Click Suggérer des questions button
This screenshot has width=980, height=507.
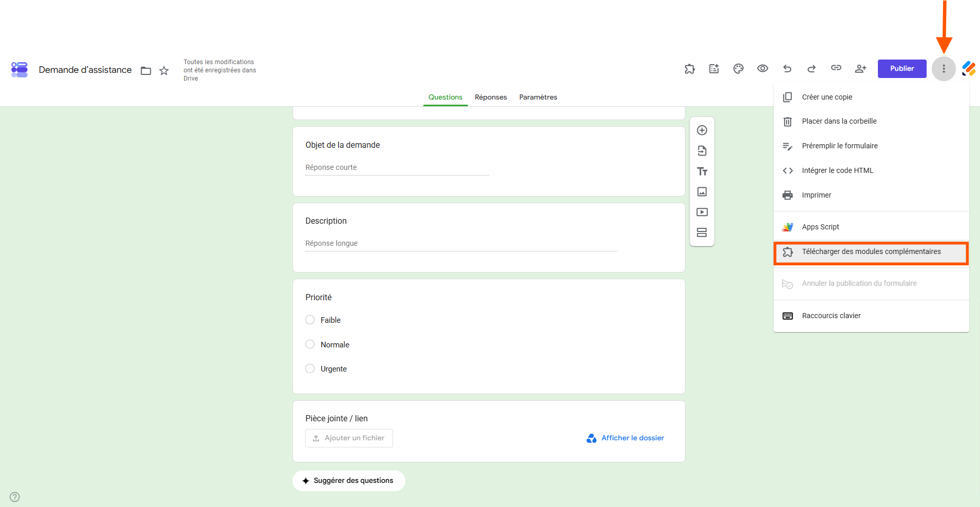349,481
